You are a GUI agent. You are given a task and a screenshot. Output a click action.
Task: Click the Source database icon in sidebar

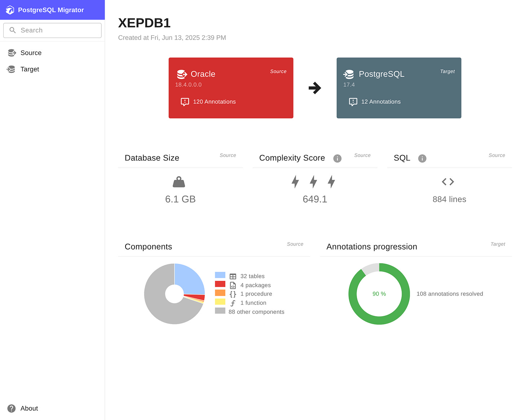coord(12,53)
